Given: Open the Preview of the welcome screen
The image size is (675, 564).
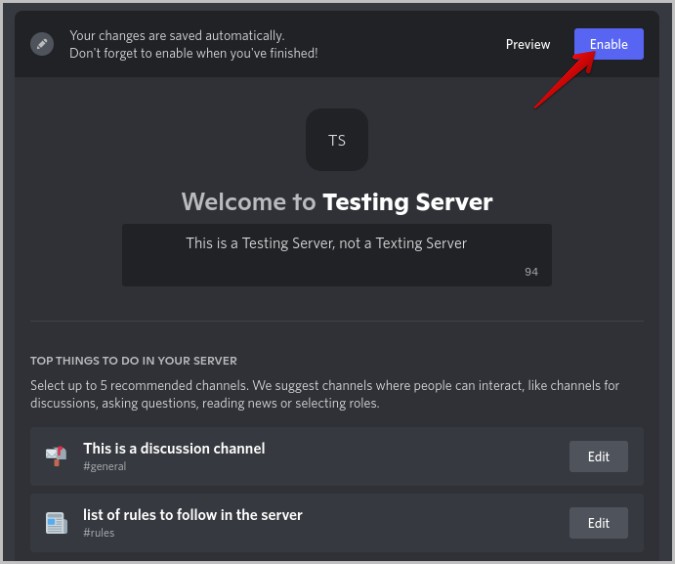Looking at the screenshot, I should pos(528,44).
